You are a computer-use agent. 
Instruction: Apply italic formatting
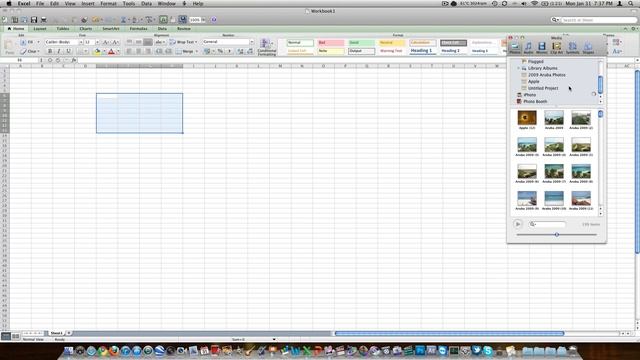pyautogui.click(x=59, y=51)
